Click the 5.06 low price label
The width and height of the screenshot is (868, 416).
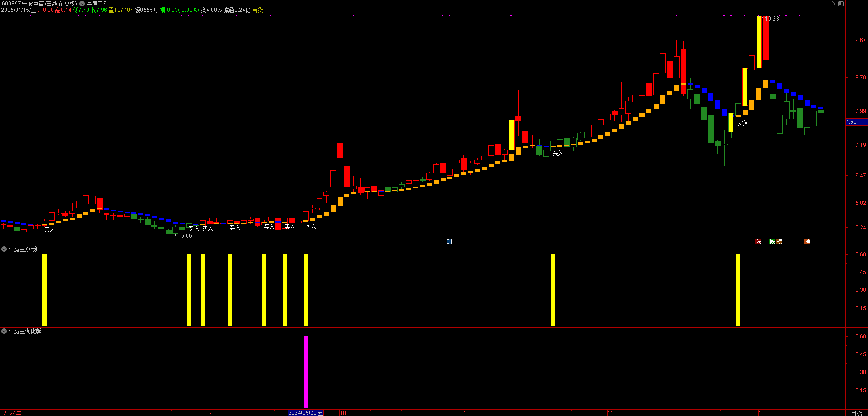point(186,236)
